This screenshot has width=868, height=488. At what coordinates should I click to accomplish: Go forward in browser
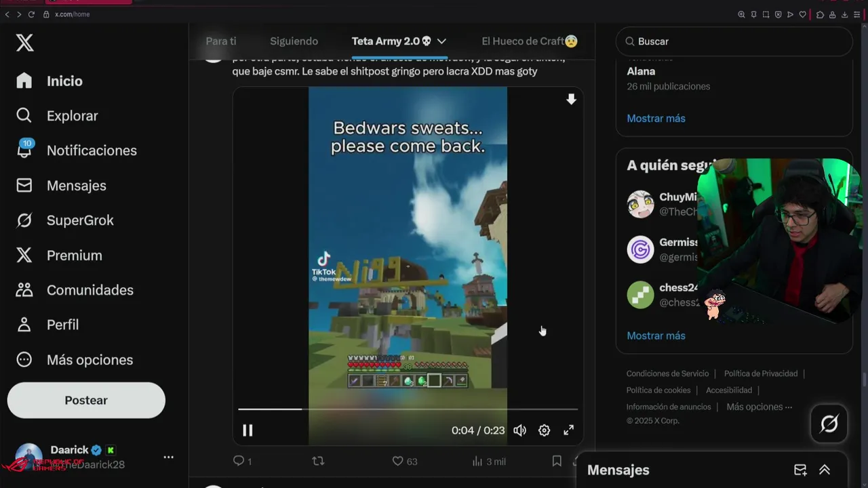(19, 14)
